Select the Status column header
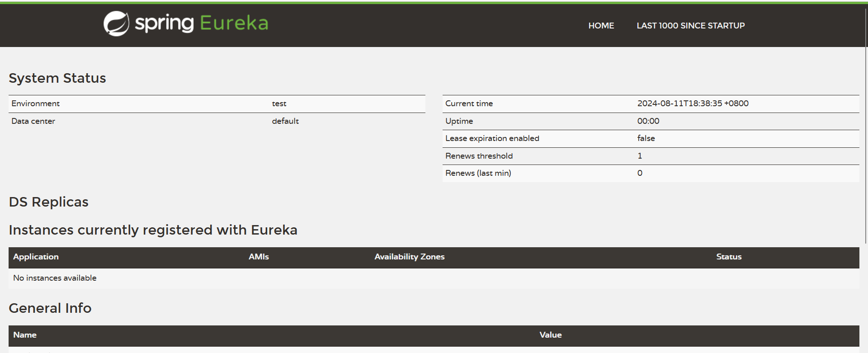868x353 pixels. pos(729,257)
